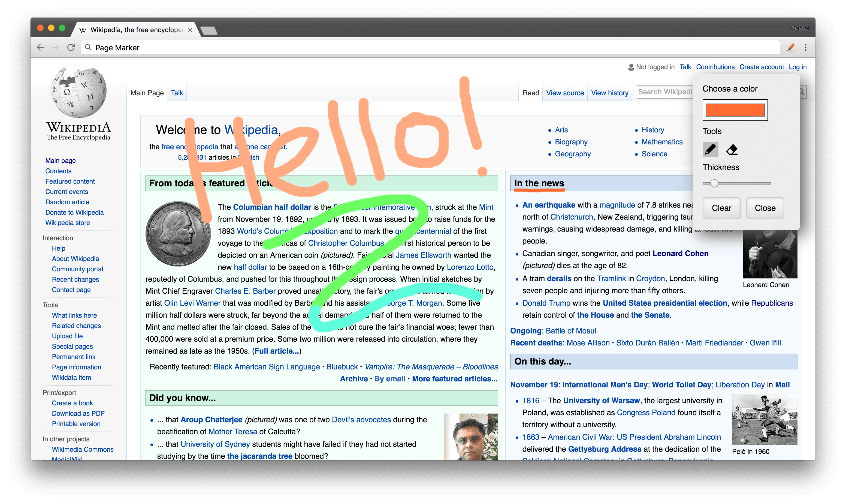Open the Columbian half dollar coin thumbnail

(x=178, y=234)
